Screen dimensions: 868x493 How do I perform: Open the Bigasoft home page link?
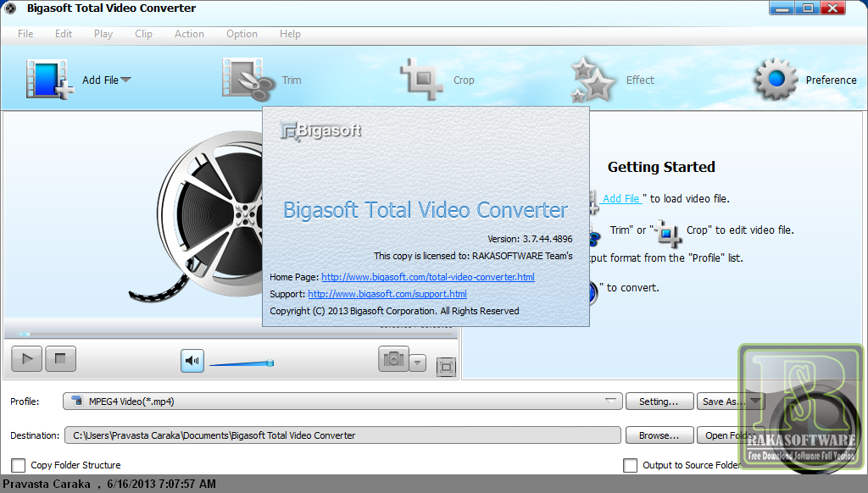pyautogui.click(x=428, y=277)
